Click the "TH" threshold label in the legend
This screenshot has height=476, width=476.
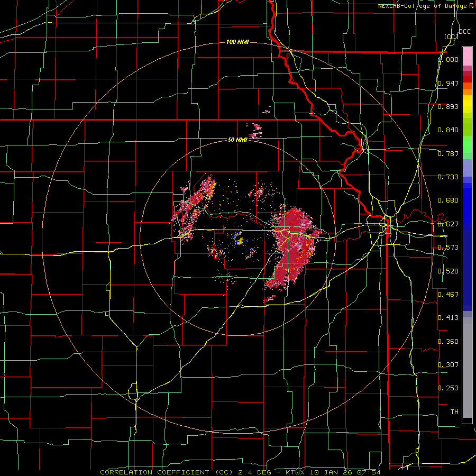[454, 412]
